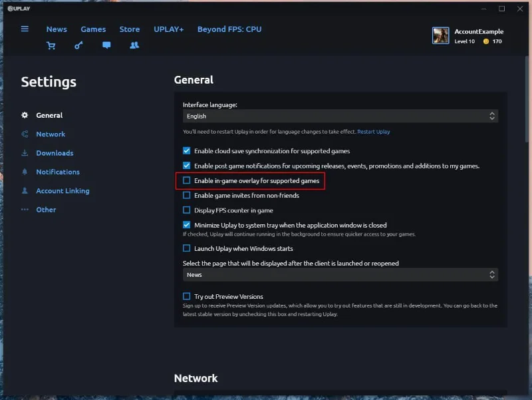Uncheck Minimize Uplay to system tray

(187, 225)
